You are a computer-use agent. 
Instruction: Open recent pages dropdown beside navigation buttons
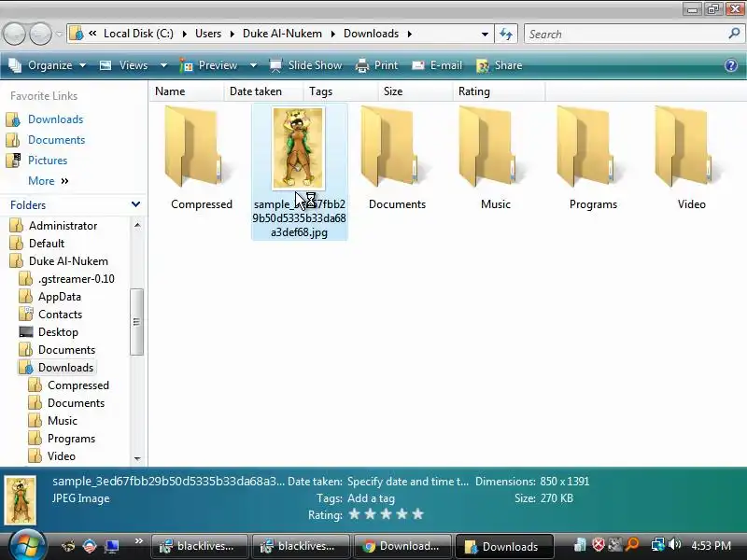point(59,34)
